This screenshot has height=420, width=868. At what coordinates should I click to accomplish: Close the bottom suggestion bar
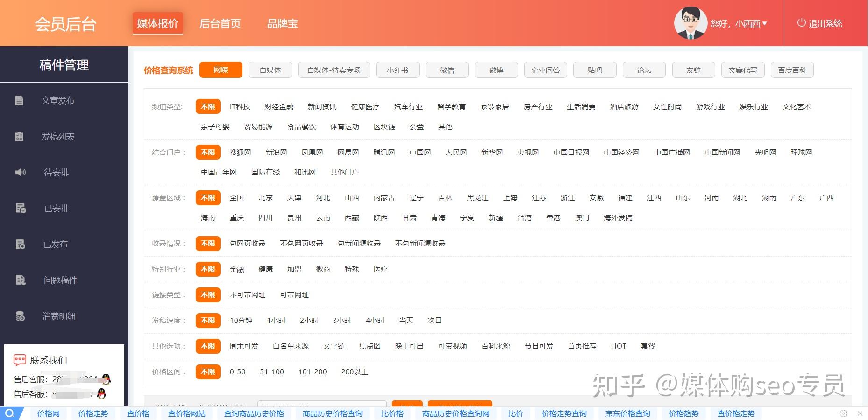860,413
